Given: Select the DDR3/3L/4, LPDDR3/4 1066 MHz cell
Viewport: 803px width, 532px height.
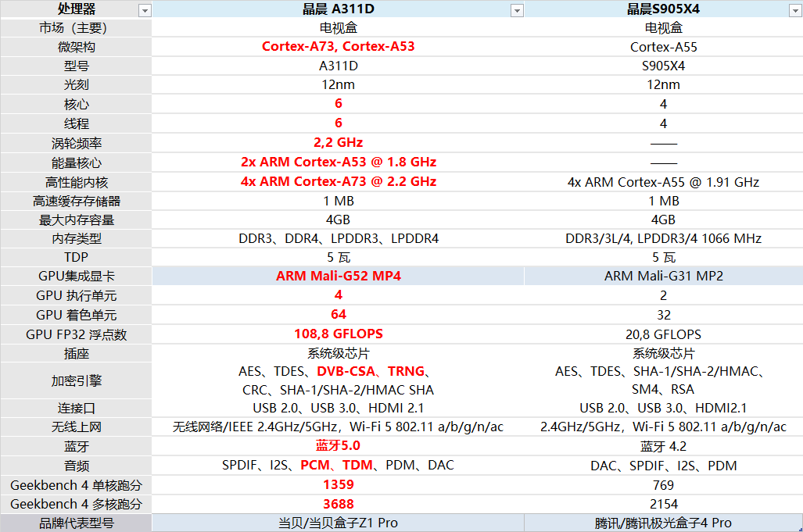Looking at the screenshot, I should coord(663,238).
